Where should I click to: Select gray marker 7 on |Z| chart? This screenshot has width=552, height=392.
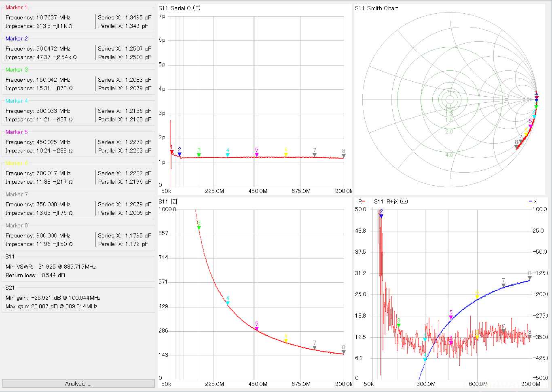315,348
